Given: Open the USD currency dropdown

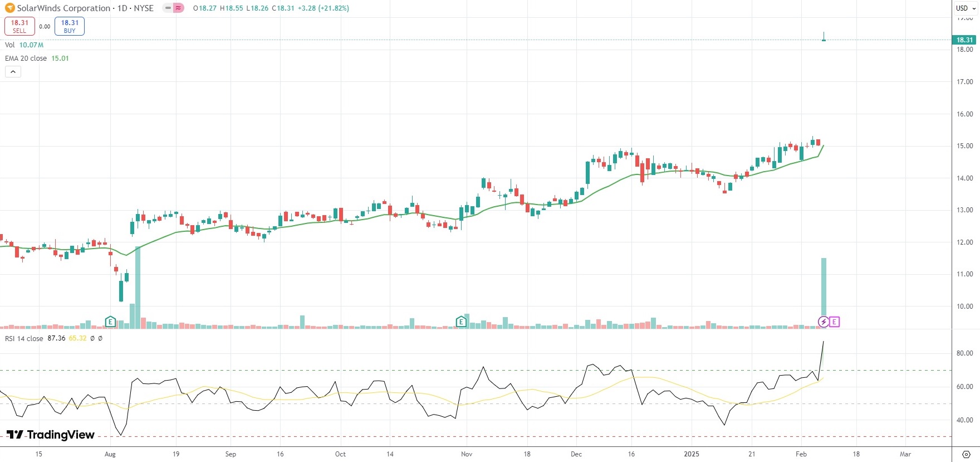Looking at the screenshot, I should 966,8.
